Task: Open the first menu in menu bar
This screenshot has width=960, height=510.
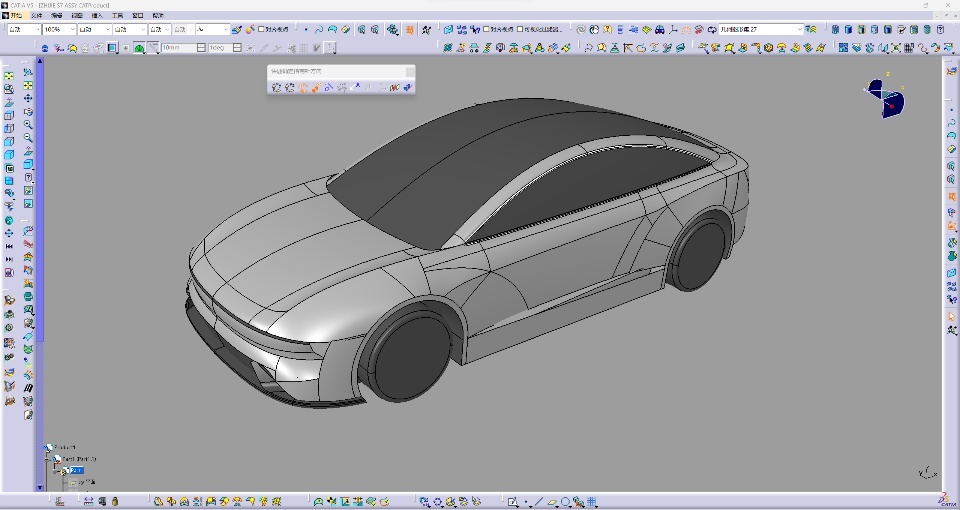Action: (16, 16)
